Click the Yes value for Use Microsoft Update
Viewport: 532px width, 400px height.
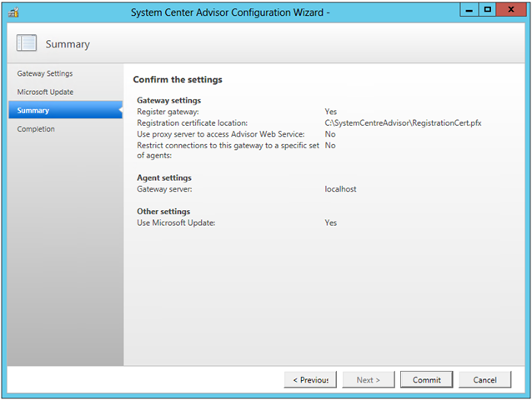click(330, 222)
